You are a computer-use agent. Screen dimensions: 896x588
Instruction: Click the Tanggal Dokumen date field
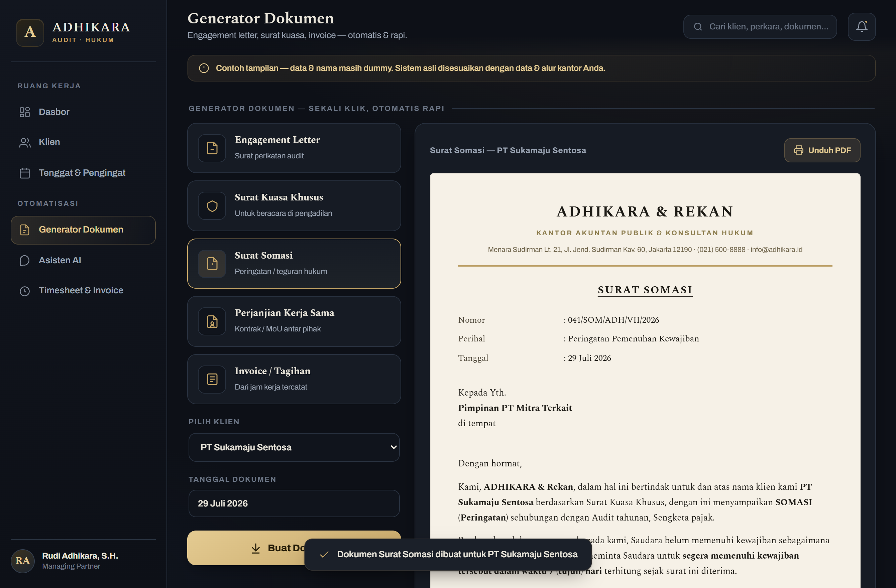(294, 503)
